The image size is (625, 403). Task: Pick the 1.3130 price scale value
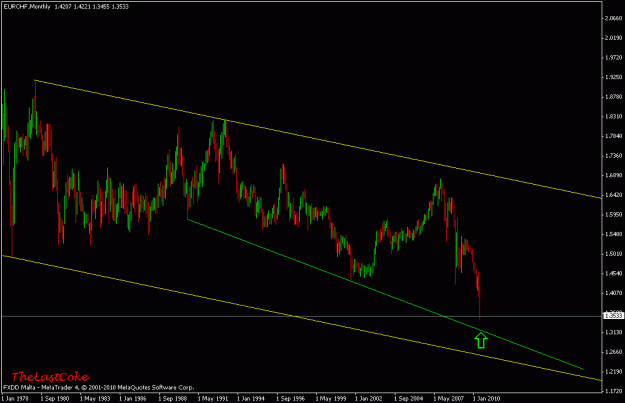click(x=613, y=332)
